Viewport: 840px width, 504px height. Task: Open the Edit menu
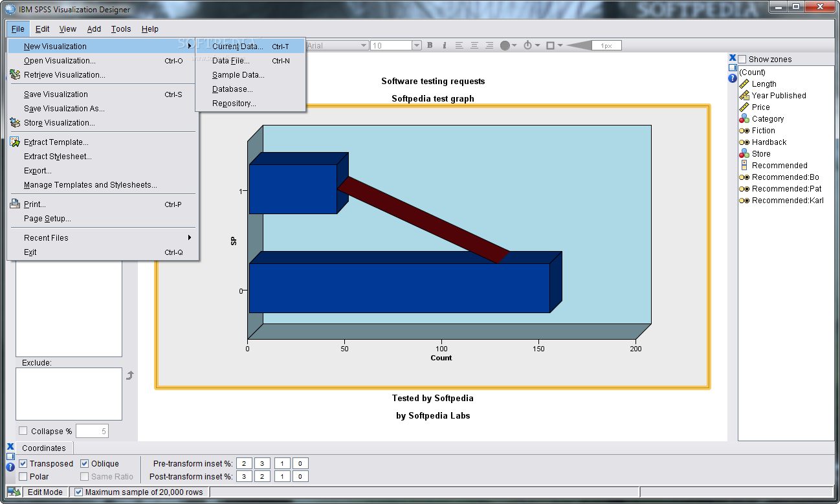pos(43,29)
